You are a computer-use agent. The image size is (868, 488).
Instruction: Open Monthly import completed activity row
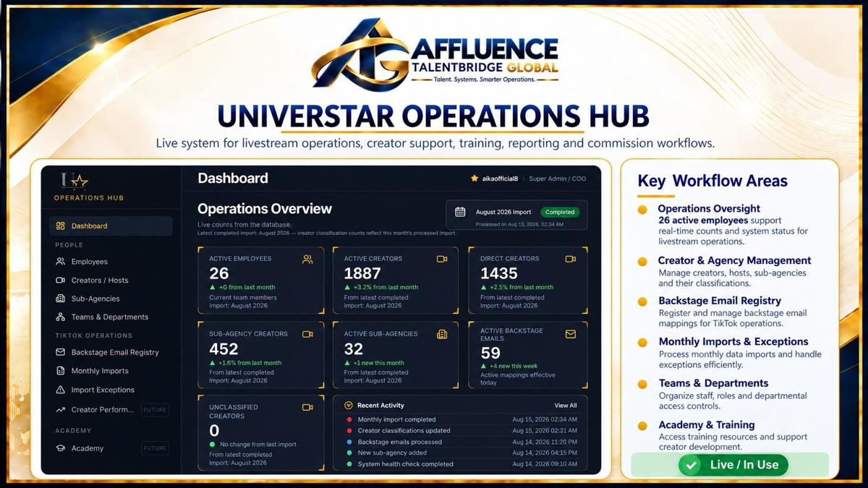461,419
